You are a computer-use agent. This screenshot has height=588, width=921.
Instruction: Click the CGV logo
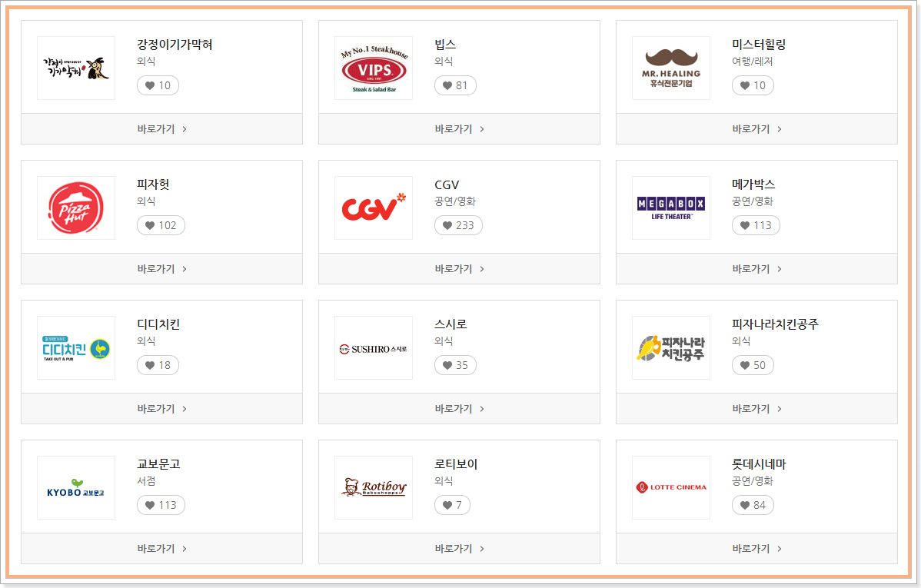coord(374,208)
